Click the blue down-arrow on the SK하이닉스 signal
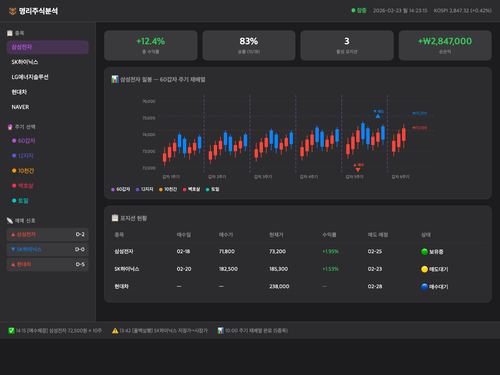This screenshot has width=500, height=375. (13, 249)
